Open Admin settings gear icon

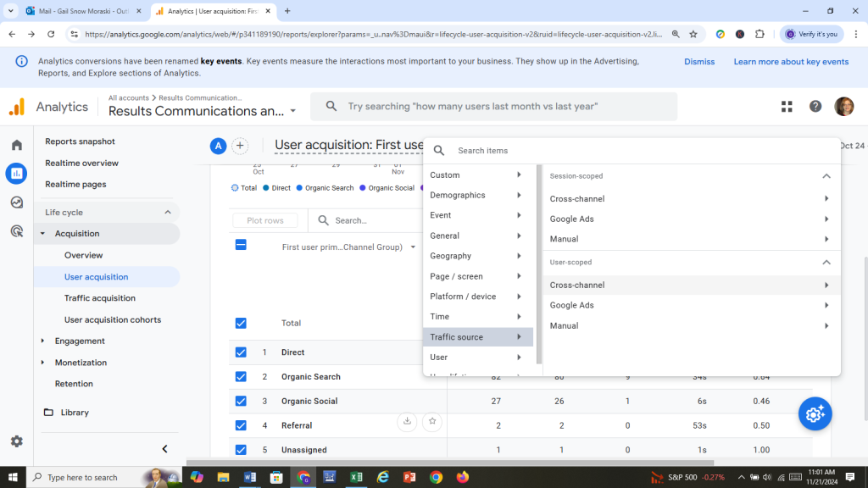click(17, 441)
